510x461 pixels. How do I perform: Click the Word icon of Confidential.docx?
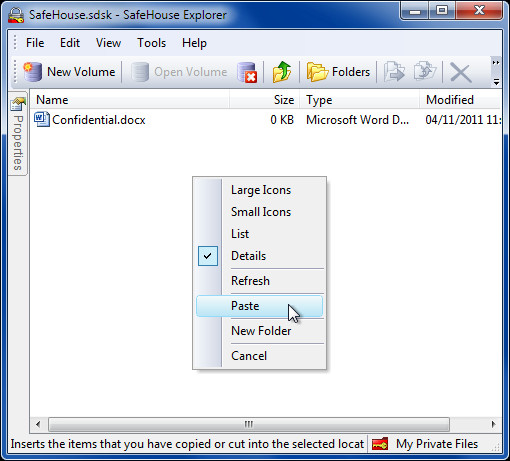click(x=42, y=120)
